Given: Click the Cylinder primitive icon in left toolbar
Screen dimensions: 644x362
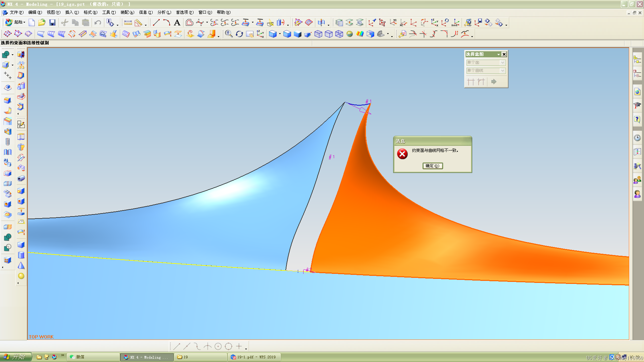Looking at the screenshot, I should point(21,255).
